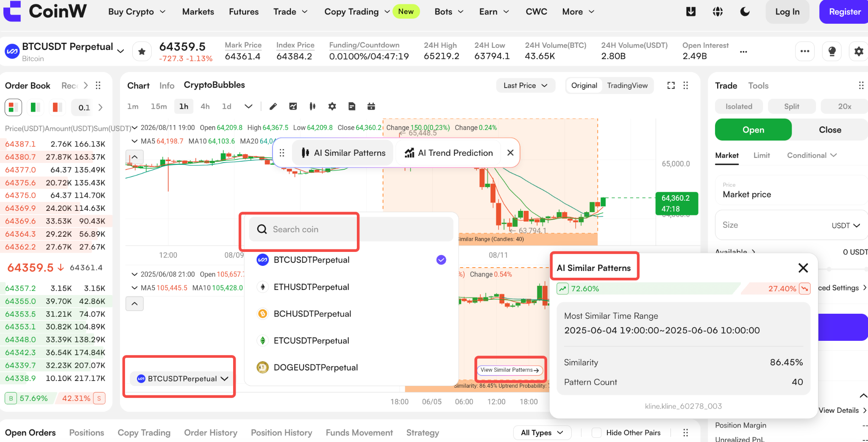868x442 pixels.
Task: Open chart panel drag-grid icon
Action: tap(686, 86)
